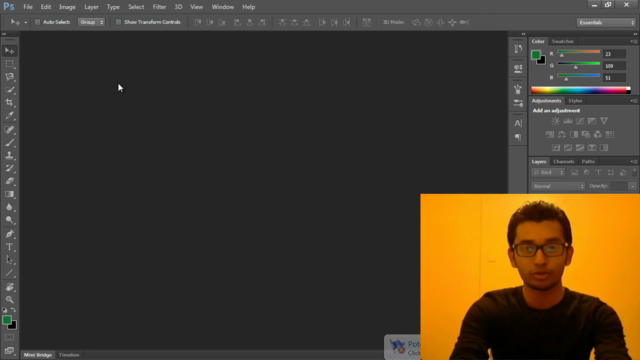
Task: Select the Pen tool
Action: [9, 234]
